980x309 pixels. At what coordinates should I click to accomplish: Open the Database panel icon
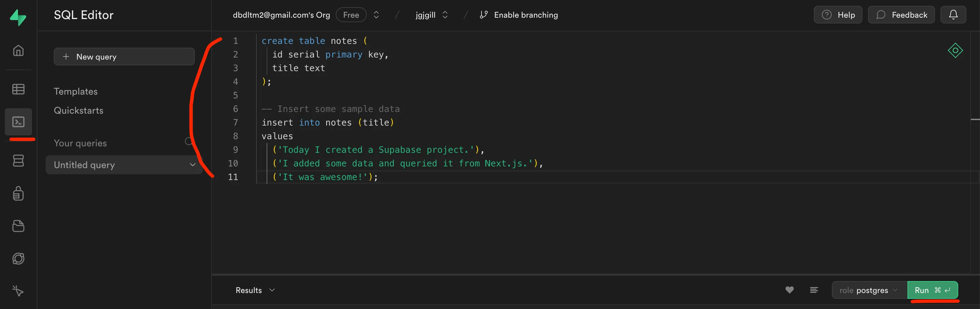18,160
